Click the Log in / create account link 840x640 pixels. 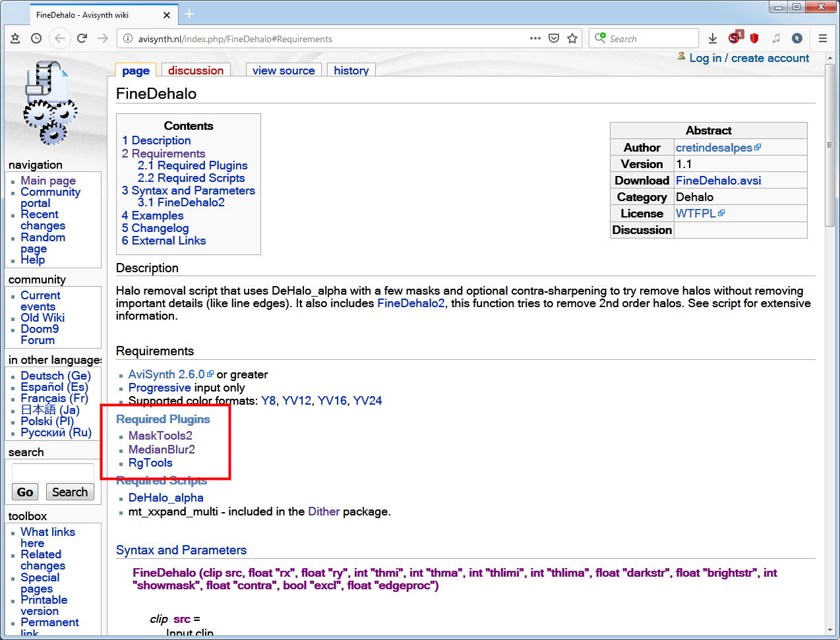[749, 58]
